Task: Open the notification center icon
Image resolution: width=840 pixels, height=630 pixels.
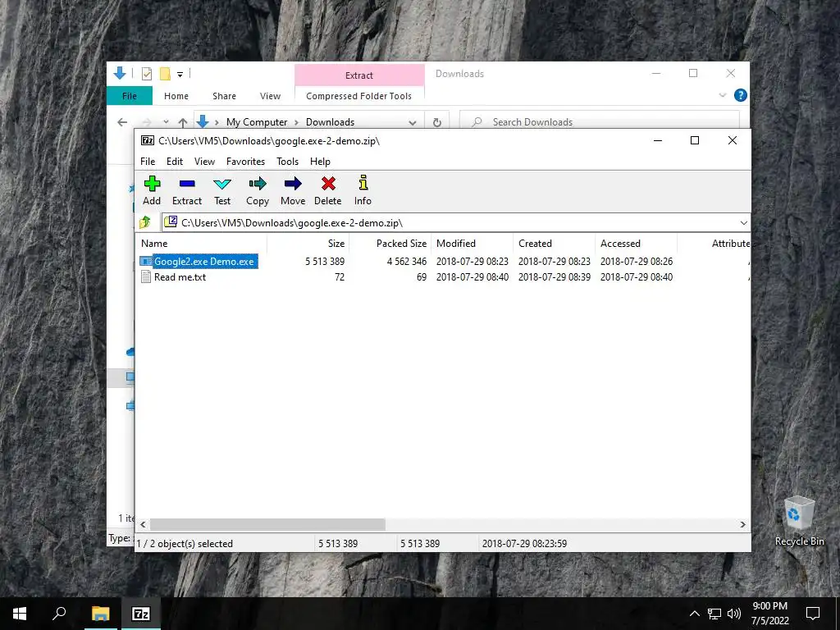Action: click(x=813, y=614)
